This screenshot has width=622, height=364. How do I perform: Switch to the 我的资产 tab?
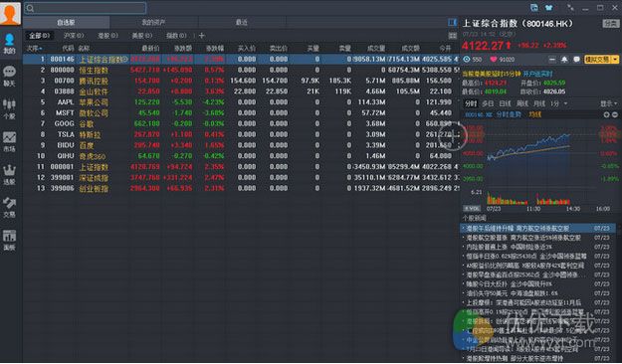tap(153, 23)
